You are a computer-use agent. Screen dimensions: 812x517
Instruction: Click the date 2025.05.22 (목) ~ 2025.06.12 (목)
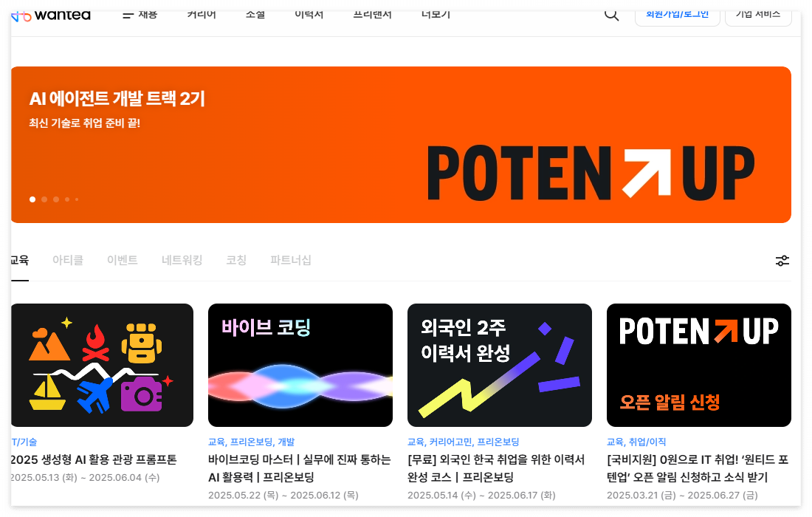coord(283,496)
